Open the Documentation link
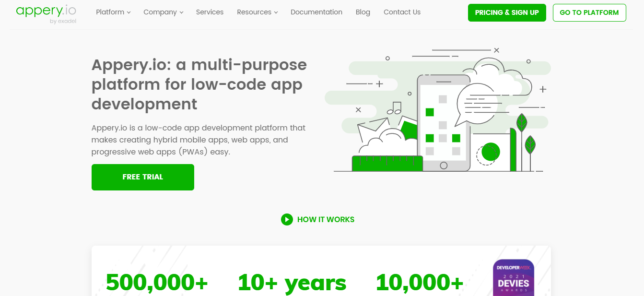Screen dimensions: 644x296 click(x=316, y=12)
